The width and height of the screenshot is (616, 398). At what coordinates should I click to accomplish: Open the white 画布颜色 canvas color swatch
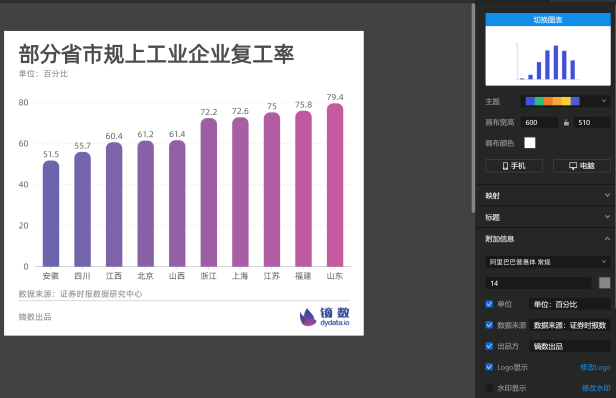(530, 143)
